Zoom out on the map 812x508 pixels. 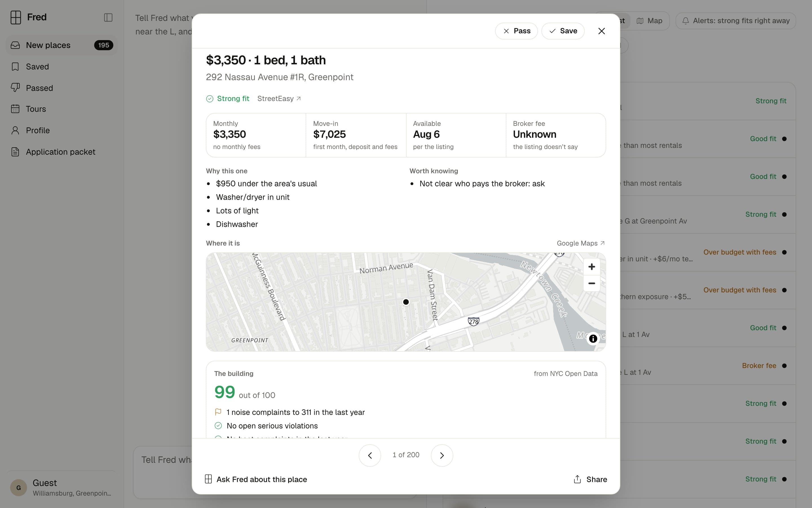point(592,283)
